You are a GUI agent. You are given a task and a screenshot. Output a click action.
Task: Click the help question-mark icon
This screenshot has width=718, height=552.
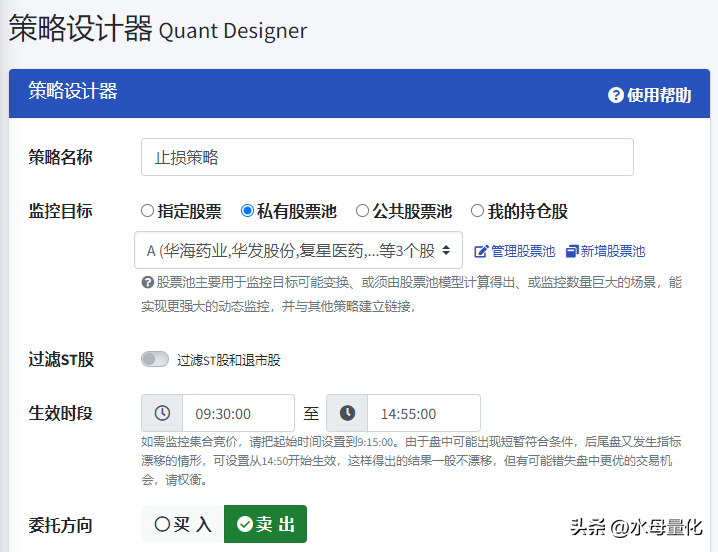click(616, 95)
